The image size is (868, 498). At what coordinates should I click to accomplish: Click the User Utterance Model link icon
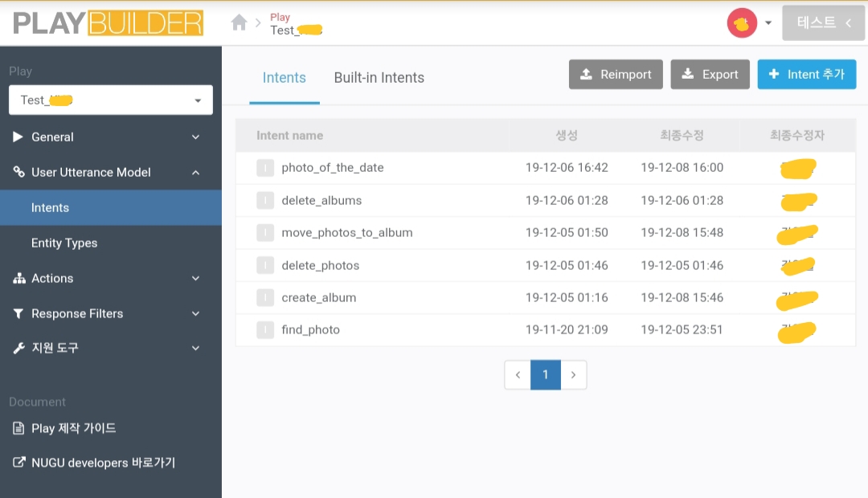click(x=18, y=172)
